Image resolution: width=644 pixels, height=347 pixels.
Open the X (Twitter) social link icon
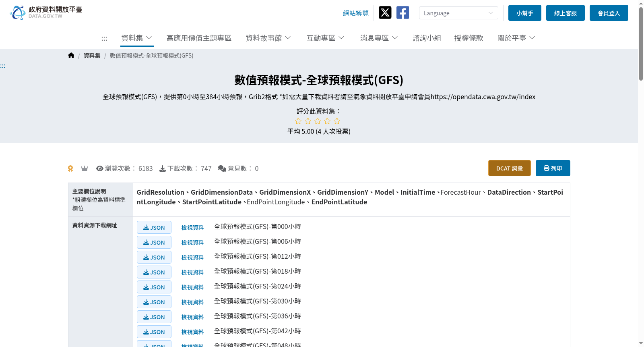point(385,12)
